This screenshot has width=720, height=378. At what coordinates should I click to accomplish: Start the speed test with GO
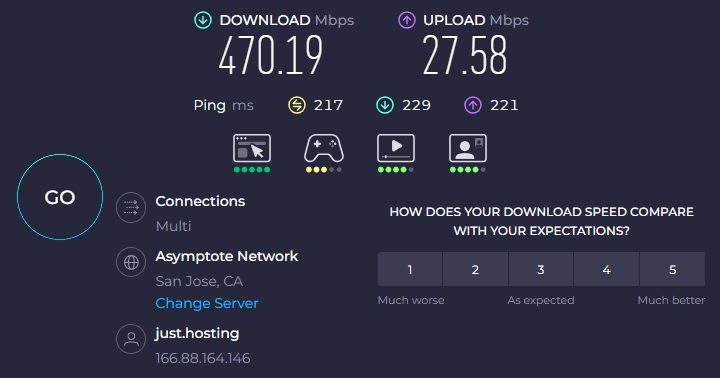coord(60,197)
